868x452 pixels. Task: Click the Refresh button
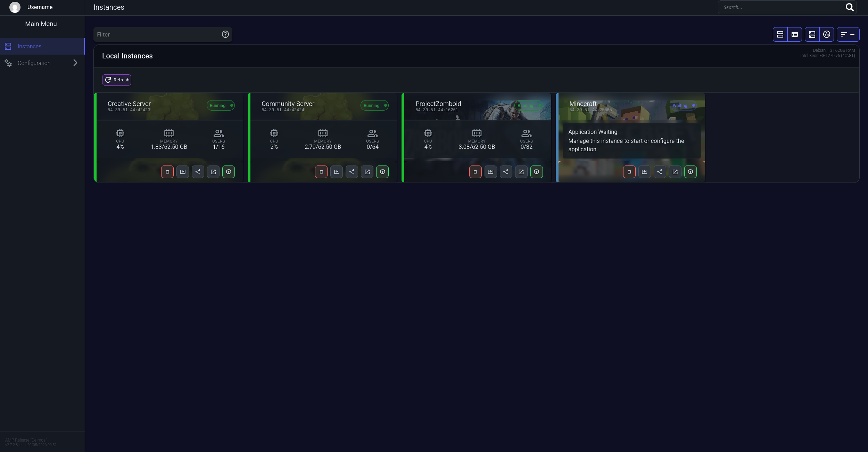click(117, 80)
